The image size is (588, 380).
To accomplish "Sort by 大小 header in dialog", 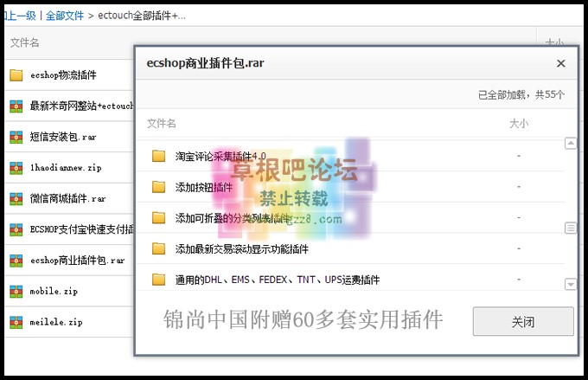I will [519, 123].
